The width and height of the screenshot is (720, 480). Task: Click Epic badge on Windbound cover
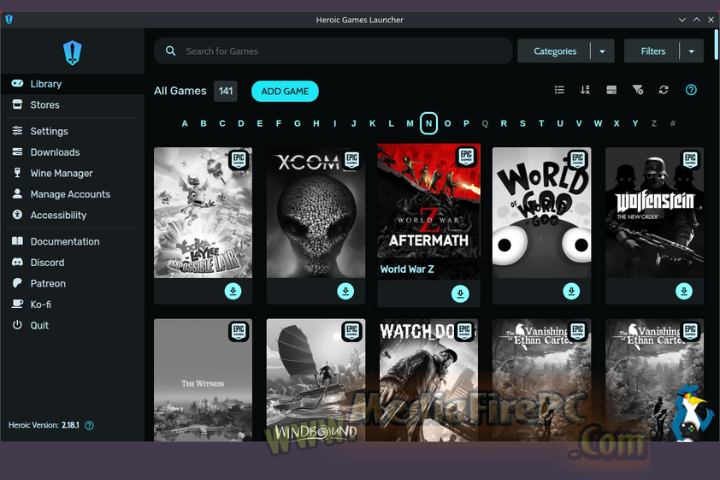tap(352, 331)
